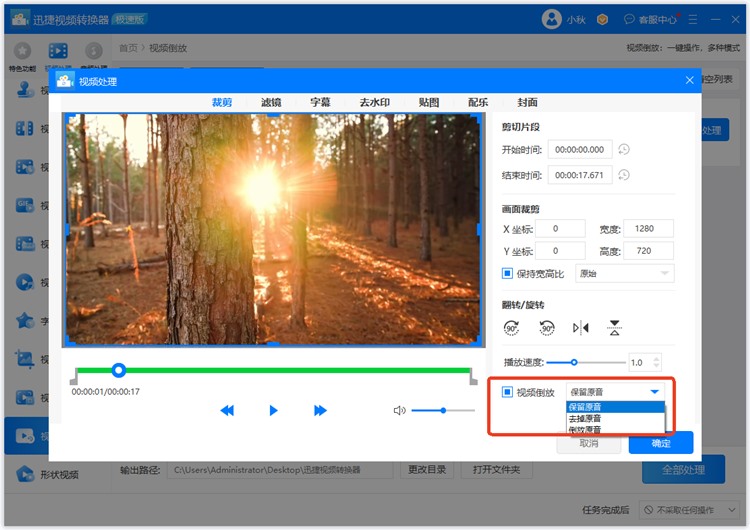The width and height of the screenshot is (750, 530).
Task: Open 客服中心 customer service
Action: click(x=651, y=20)
